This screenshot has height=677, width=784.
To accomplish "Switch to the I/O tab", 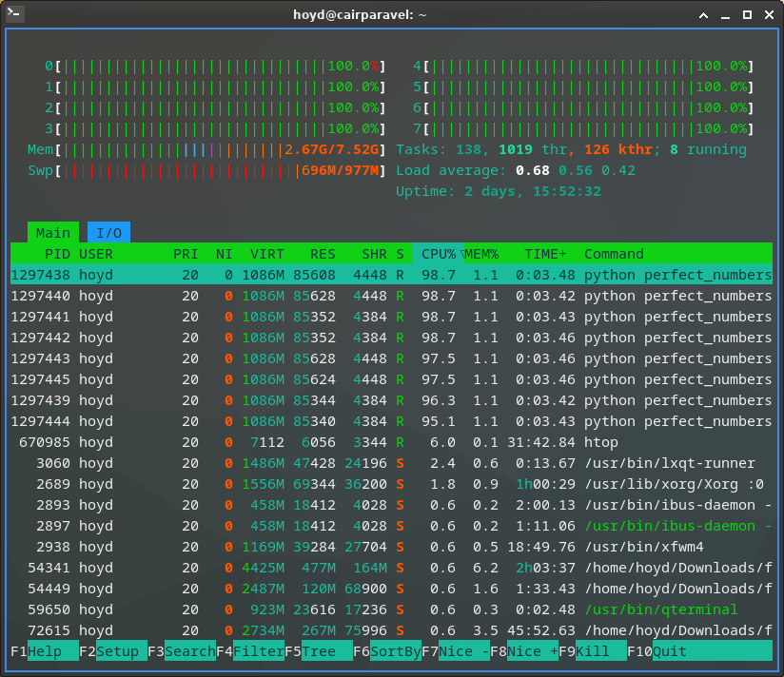I will 108,232.
